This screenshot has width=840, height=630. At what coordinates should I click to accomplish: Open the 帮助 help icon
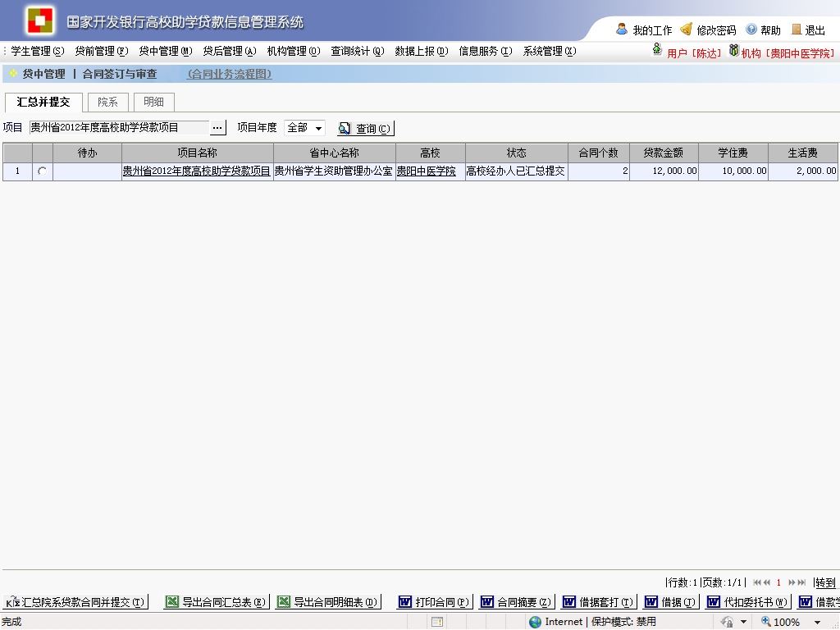751,29
